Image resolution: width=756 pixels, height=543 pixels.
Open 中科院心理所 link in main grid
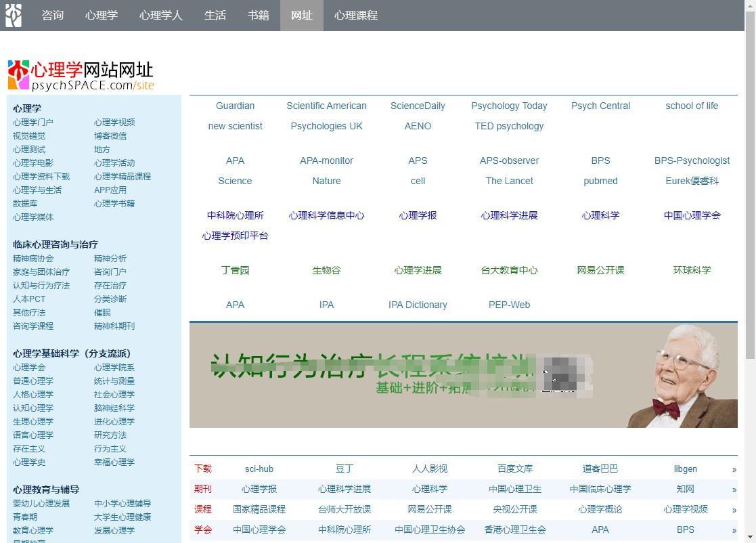coord(236,215)
